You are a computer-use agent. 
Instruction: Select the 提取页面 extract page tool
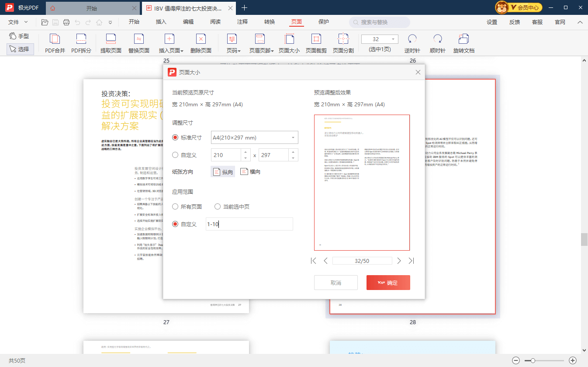(x=111, y=39)
